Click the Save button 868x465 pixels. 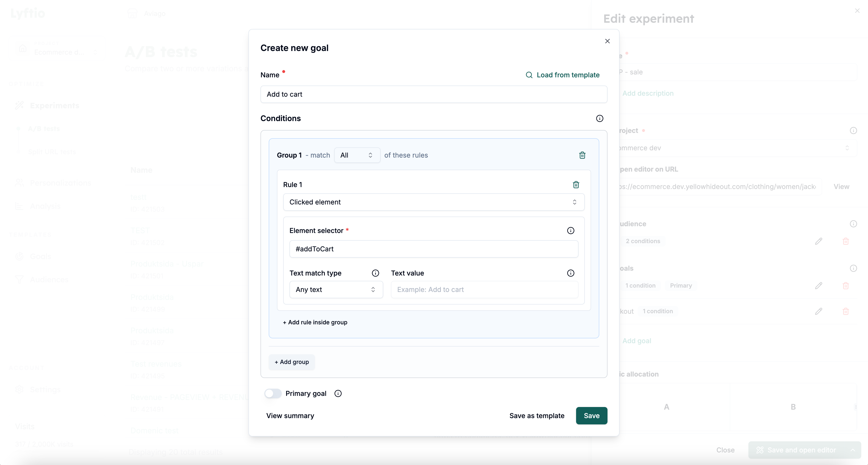(x=591, y=416)
